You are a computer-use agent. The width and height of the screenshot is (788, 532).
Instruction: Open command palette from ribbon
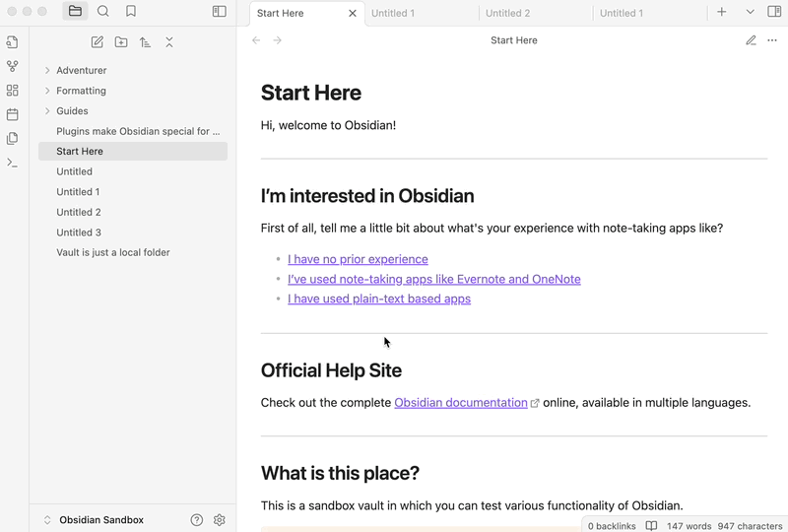click(x=13, y=163)
